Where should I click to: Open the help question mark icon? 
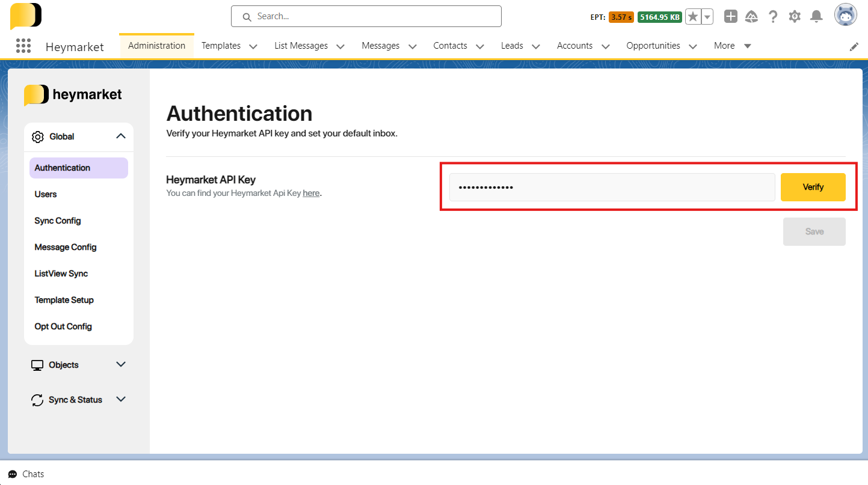point(773,17)
